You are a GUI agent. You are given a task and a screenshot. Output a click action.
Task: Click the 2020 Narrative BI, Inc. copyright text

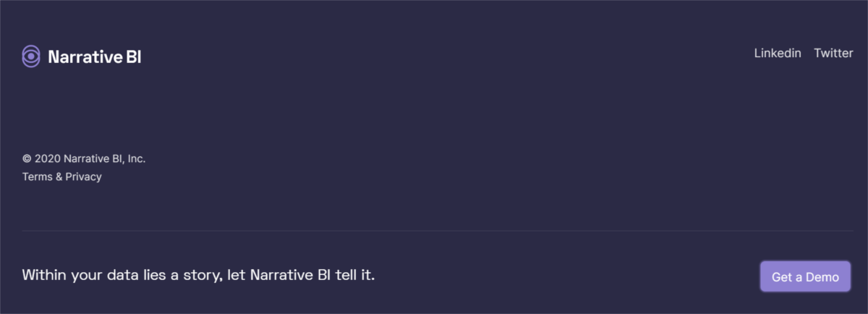tap(90, 158)
